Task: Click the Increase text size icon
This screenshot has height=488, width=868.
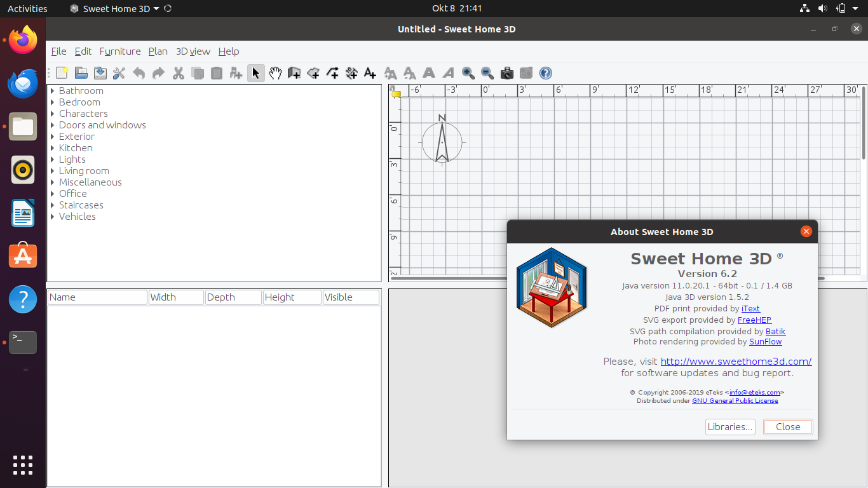Action: [390, 73]
